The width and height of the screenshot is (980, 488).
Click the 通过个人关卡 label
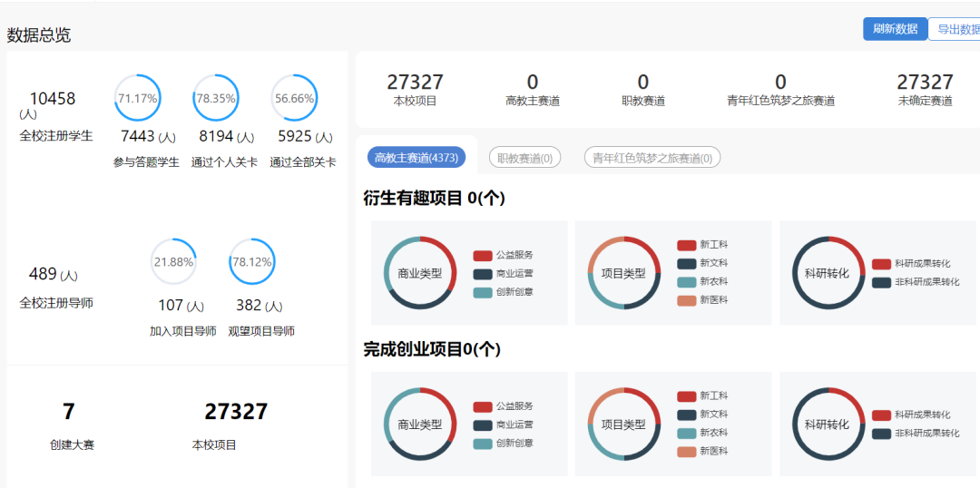point(224,162)
